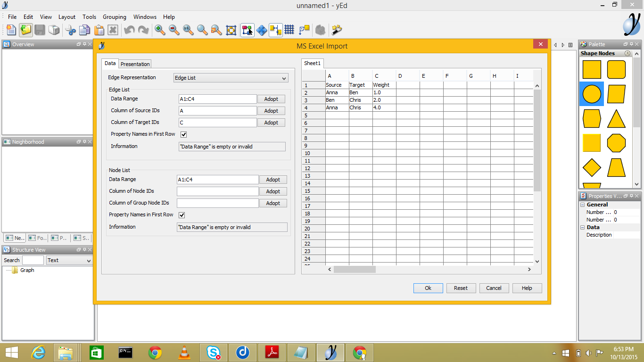Open the Tools menu
This screenshot has height=362, width=644.
pos(90,17)
